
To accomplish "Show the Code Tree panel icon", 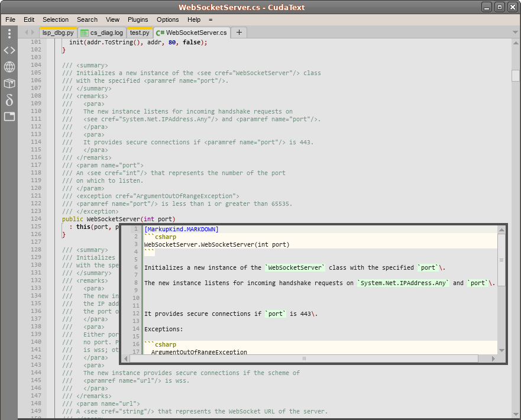I will coord(9,50).
